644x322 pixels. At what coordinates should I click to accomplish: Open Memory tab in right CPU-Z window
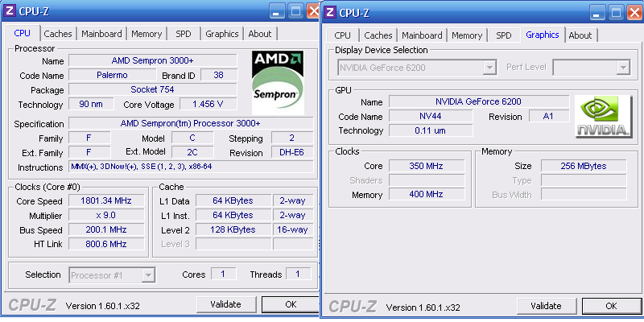click(467, 35)
